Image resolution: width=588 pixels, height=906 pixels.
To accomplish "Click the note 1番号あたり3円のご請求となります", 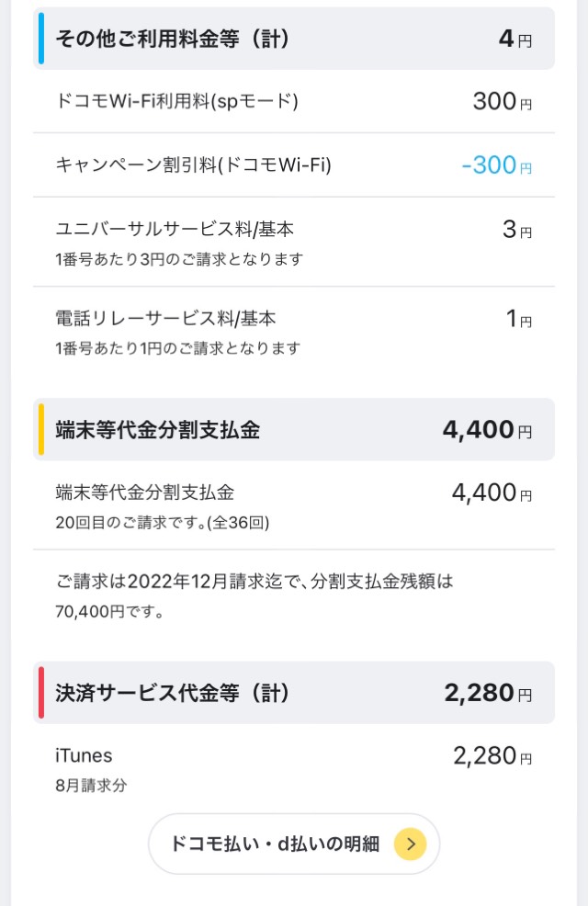I will pos(179,259).
